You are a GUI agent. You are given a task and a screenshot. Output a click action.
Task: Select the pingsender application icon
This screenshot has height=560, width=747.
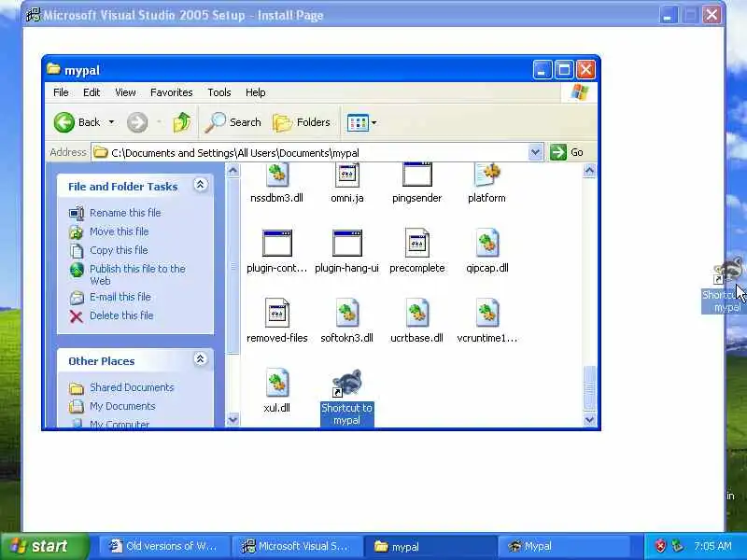coord(416,175)
